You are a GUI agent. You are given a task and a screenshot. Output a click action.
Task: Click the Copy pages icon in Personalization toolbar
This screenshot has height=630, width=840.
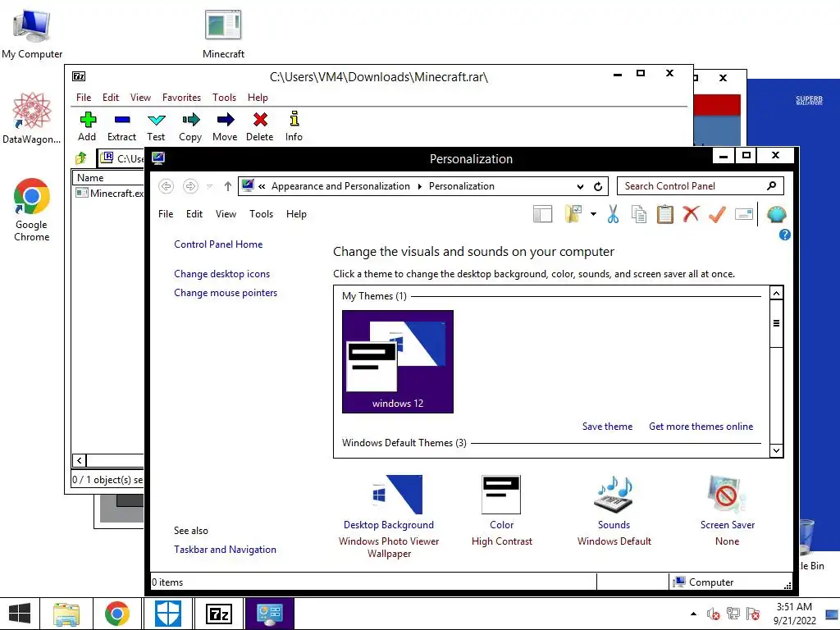pos(638,214)
